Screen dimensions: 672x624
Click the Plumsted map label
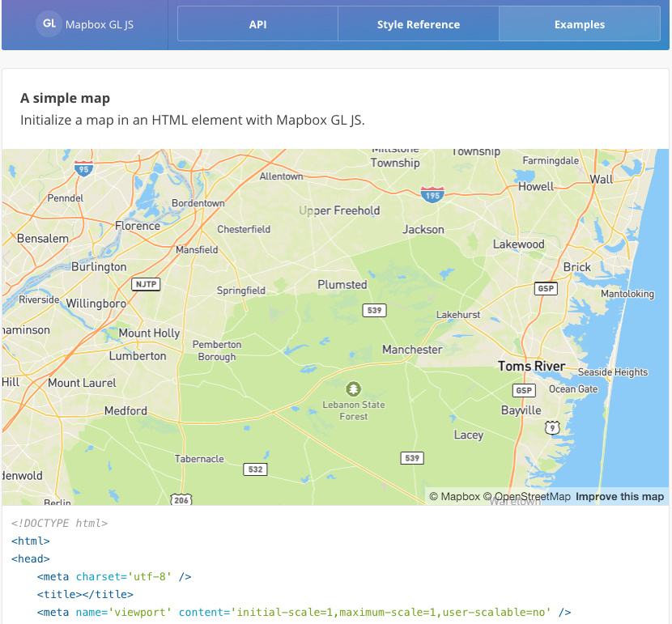pos(342,284)
